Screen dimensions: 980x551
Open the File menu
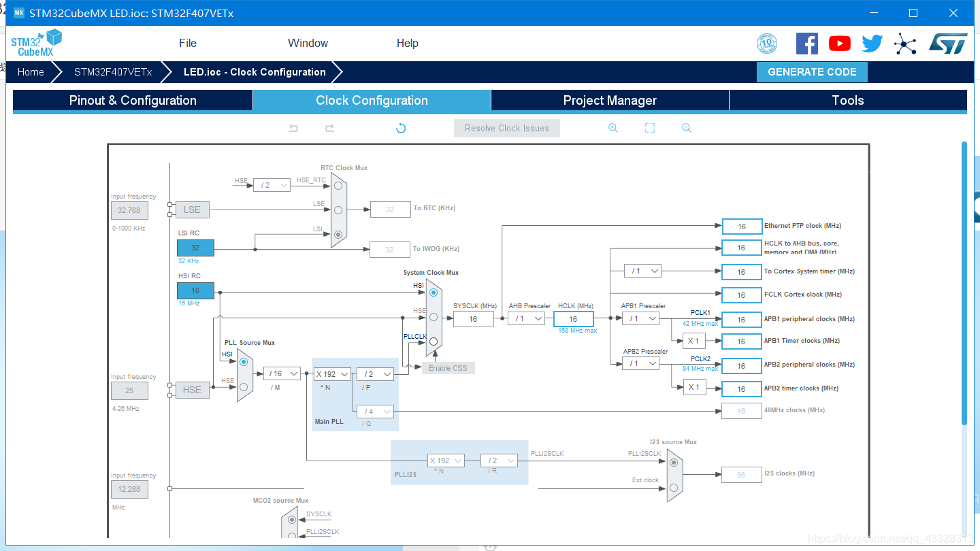click(x=188, y=43)
